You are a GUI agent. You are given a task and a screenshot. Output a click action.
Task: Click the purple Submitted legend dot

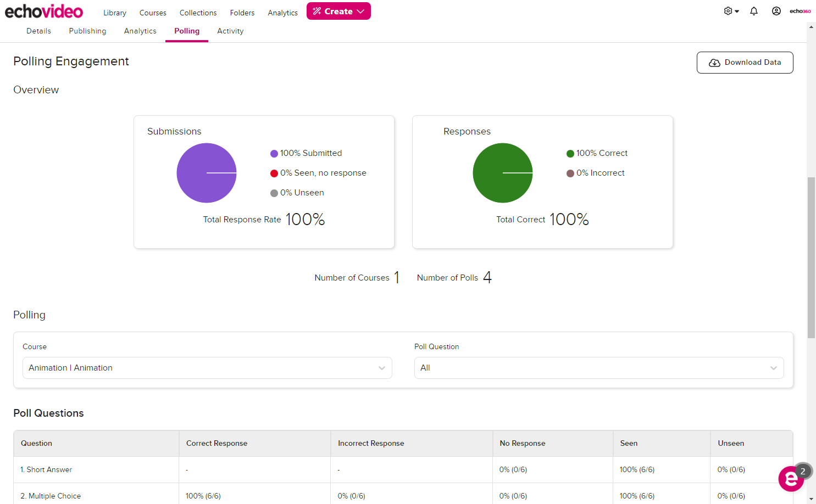[273, 153]
